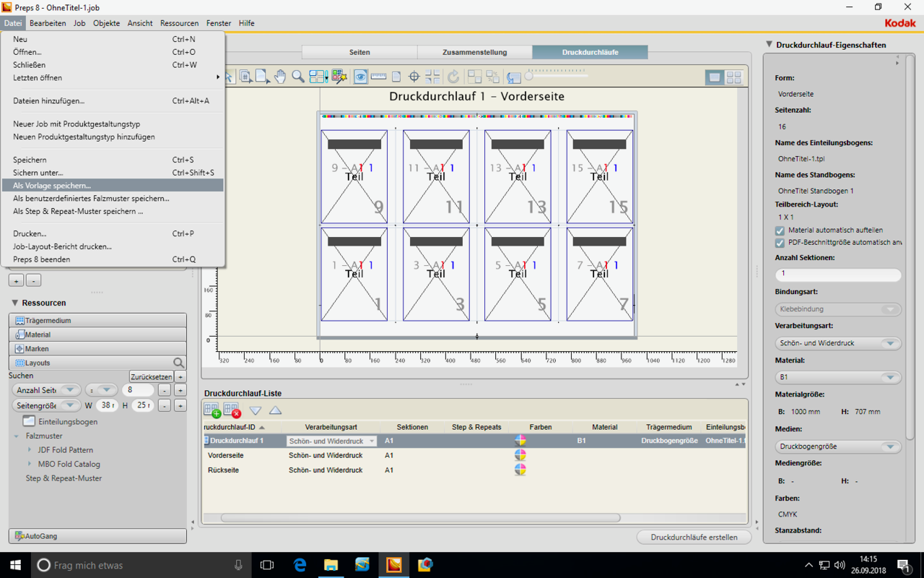
Task: Switch to the Zusammenstellung tab
Action: [474, 52]
